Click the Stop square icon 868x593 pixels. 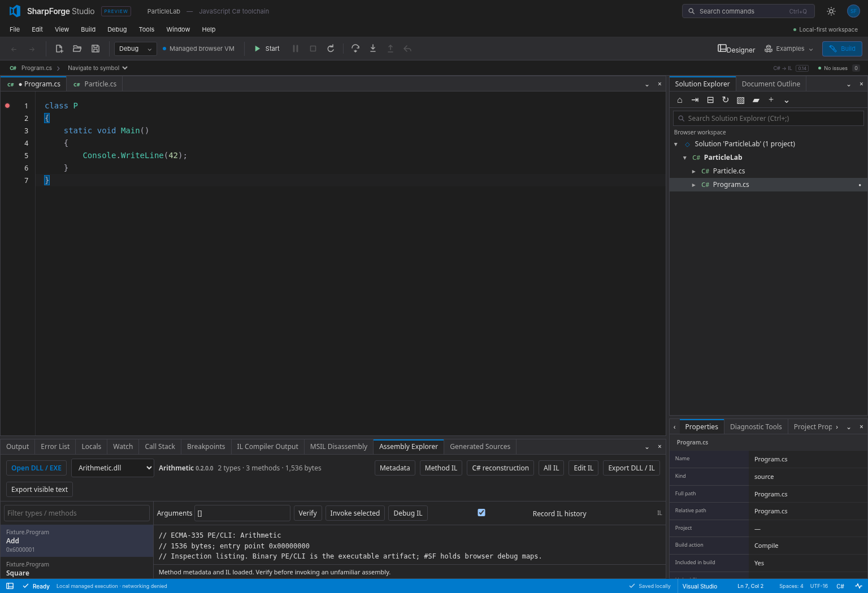pos(313,49)
